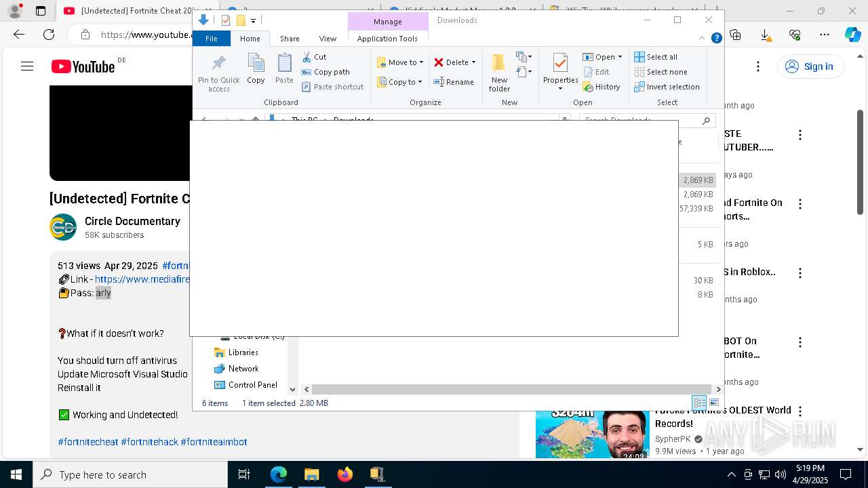Viewport: 868px width, 488px height.
Task: Click Select all in Select group
Action: click(x=656, y=57)
